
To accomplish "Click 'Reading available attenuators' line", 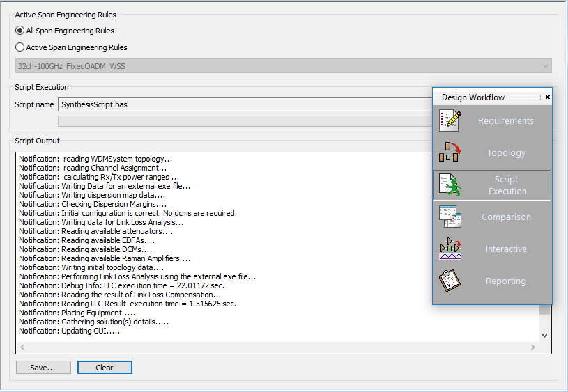I will point(96,231).
